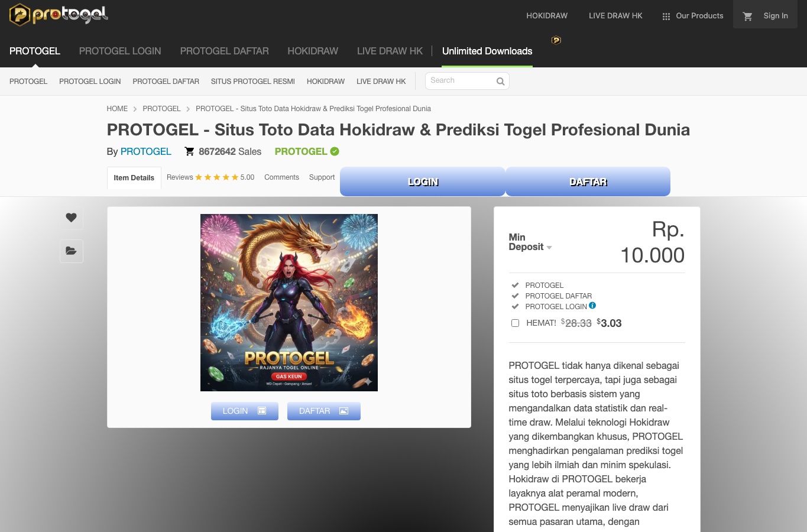
Task: Click the large blue LOGIN button
Action: click(x=423, y=181)
